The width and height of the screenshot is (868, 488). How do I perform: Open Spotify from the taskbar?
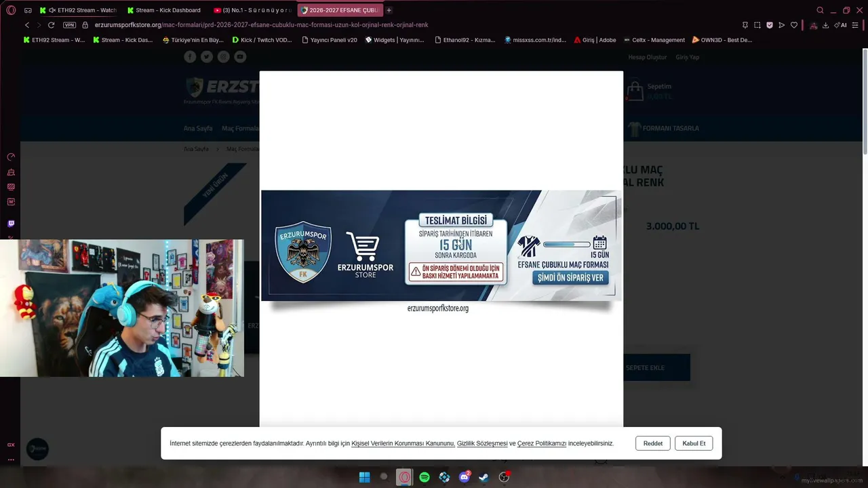[x=425, y=477]
